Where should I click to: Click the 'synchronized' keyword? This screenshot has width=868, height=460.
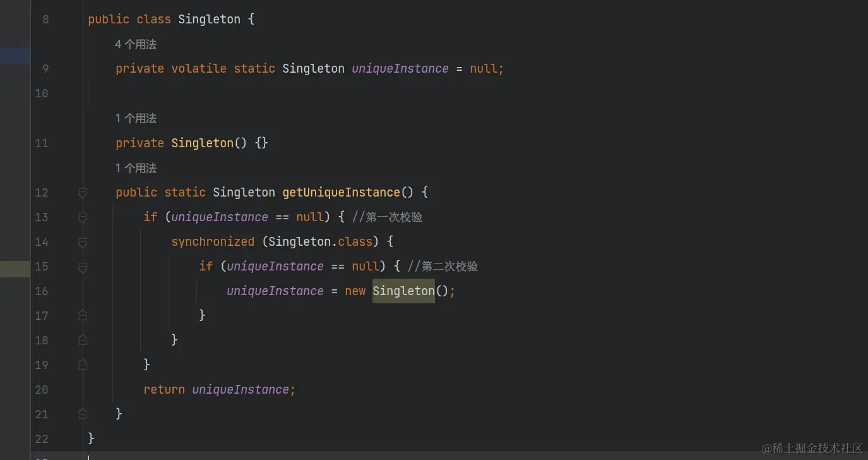[x=213, y=241]
